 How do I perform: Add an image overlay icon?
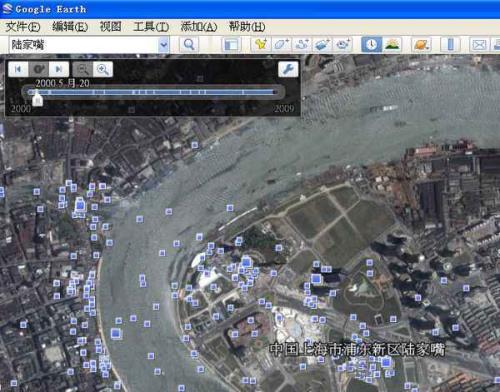coord(322,44)
